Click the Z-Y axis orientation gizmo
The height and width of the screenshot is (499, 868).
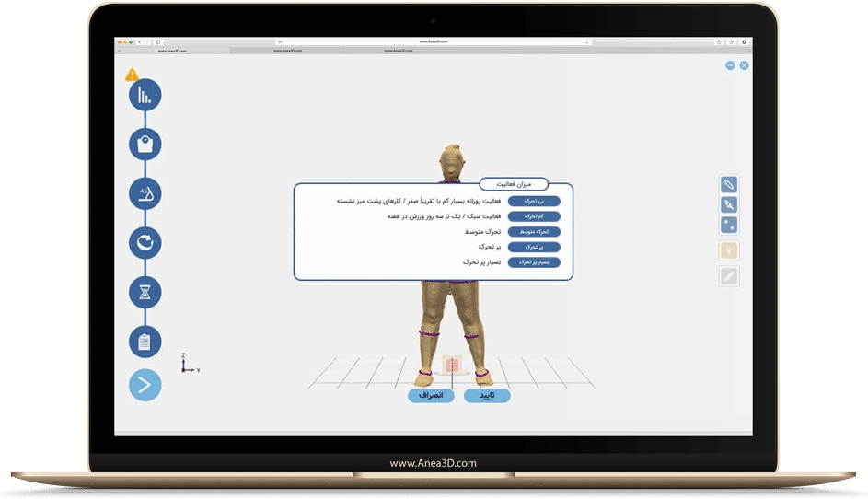(190, 364)
